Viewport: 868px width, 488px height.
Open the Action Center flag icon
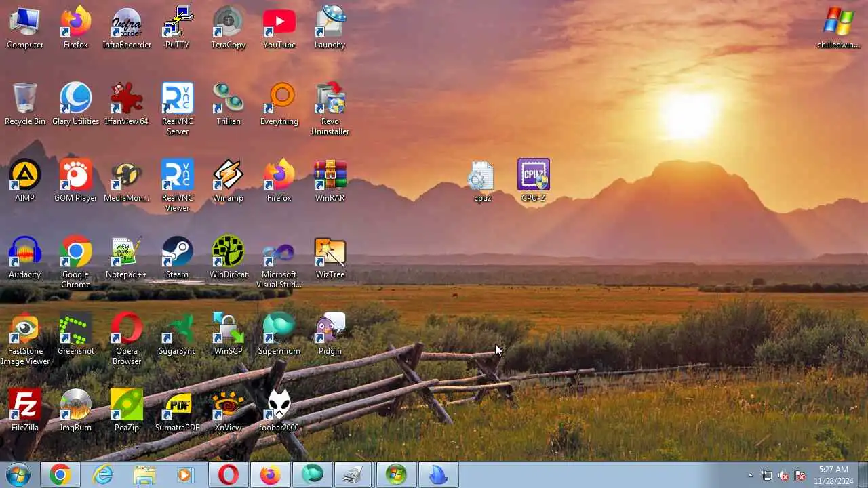coord(800,476)
